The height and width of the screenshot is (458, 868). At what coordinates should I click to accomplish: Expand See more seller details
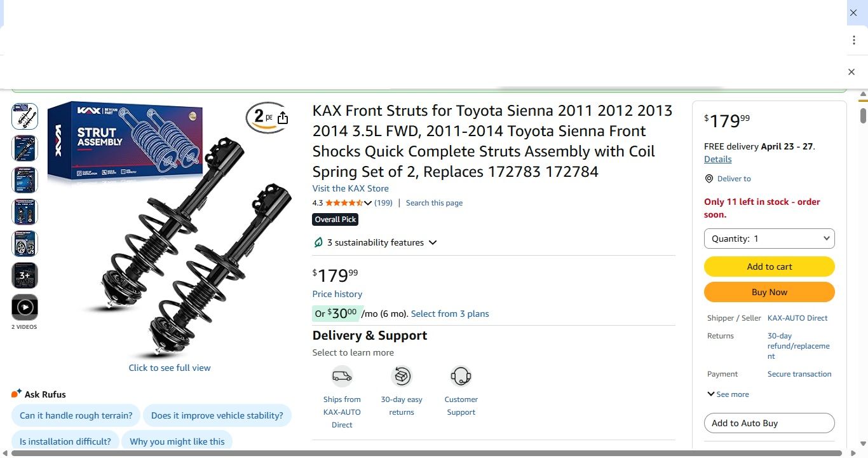click(728, 394)
